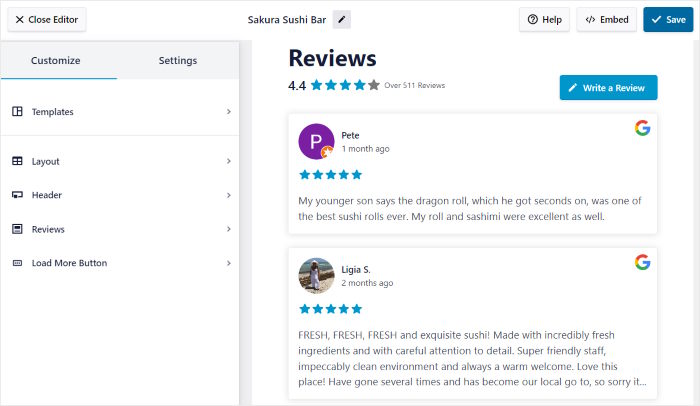700x406 pixels.
Task: Click the Google logo on Pete's review
Action: (x=642, y=128)
